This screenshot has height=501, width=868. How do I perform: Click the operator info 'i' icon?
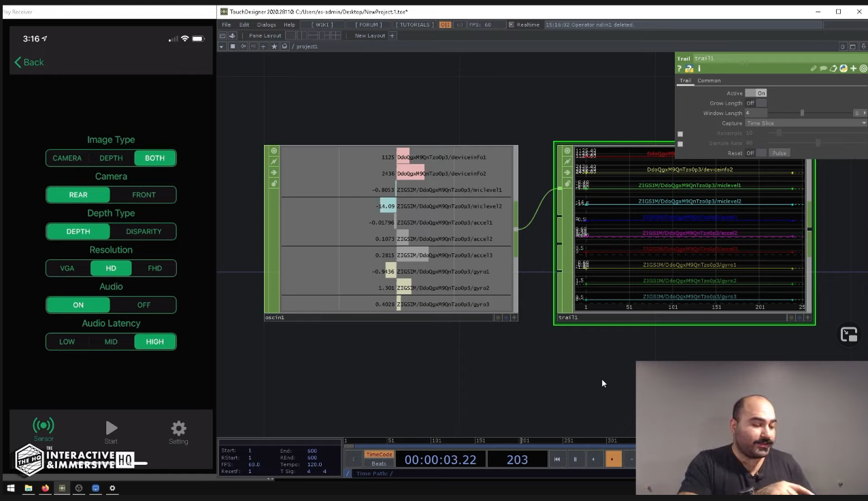[x=699, y=69]
